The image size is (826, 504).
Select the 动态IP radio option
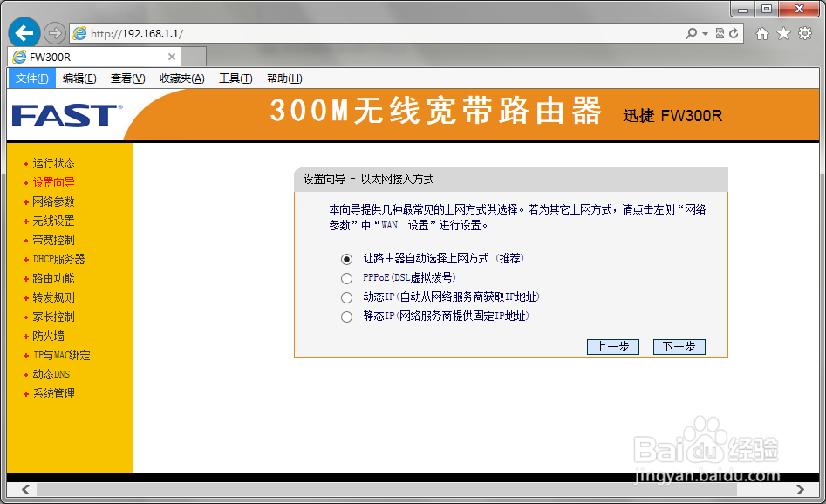pyautogui.click(x=346, y=297)
